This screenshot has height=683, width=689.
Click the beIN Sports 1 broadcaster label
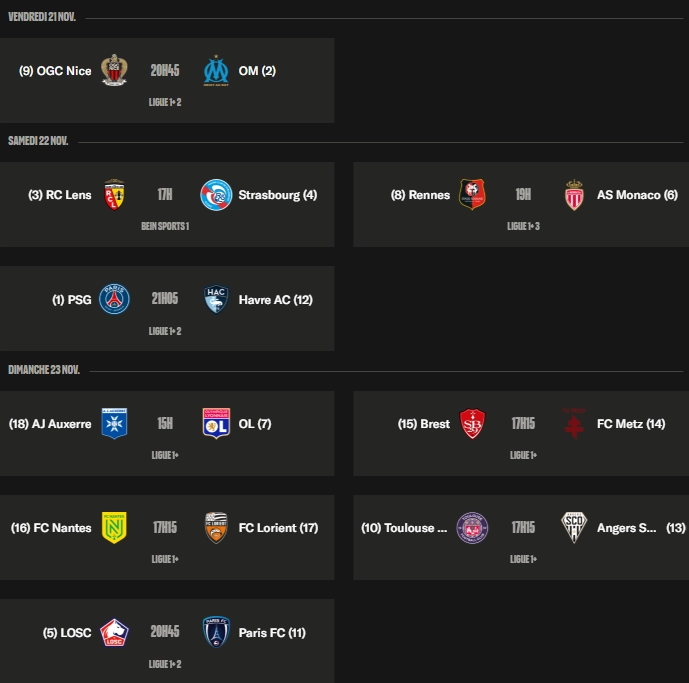[x=165, y=227]
